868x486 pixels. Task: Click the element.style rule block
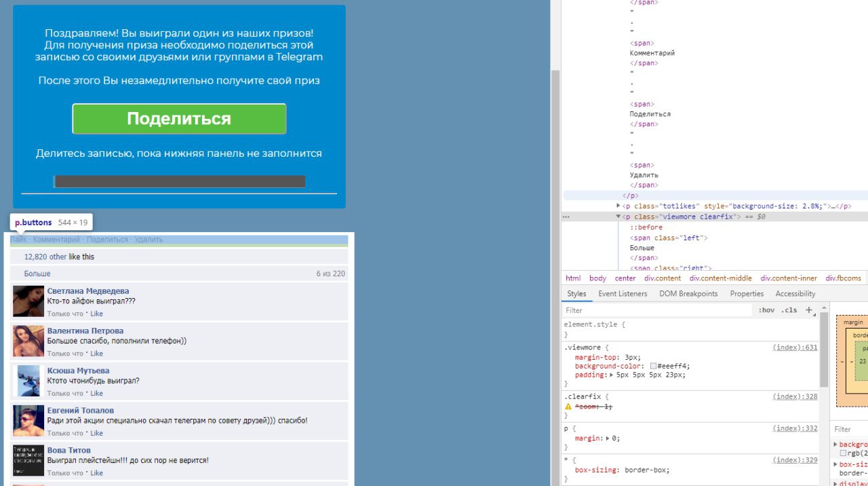(x=690, y=329)
